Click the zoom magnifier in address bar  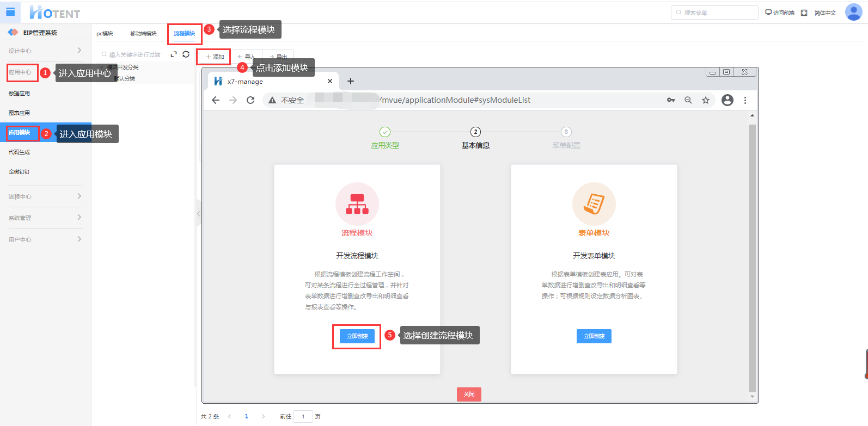tap(688, 100)
